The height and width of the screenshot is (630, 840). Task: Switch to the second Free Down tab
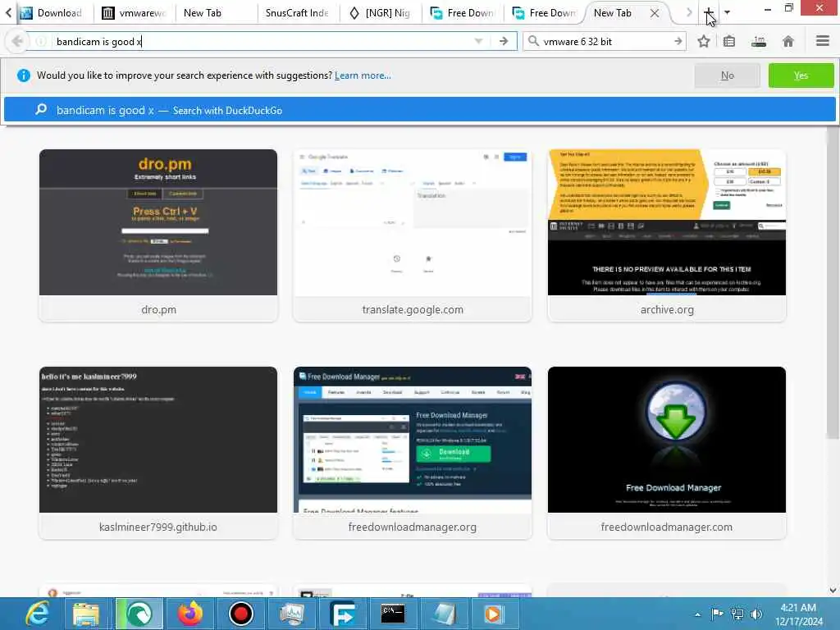pos(545,13)
